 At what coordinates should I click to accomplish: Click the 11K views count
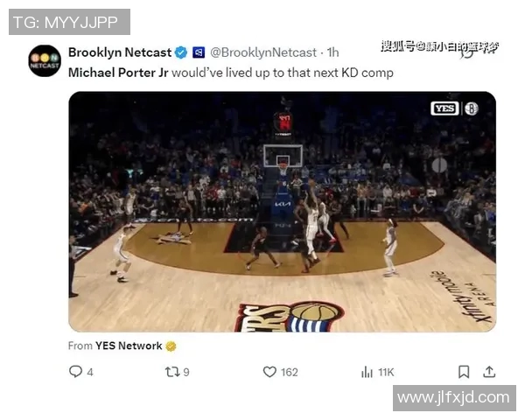click(386, 372)
